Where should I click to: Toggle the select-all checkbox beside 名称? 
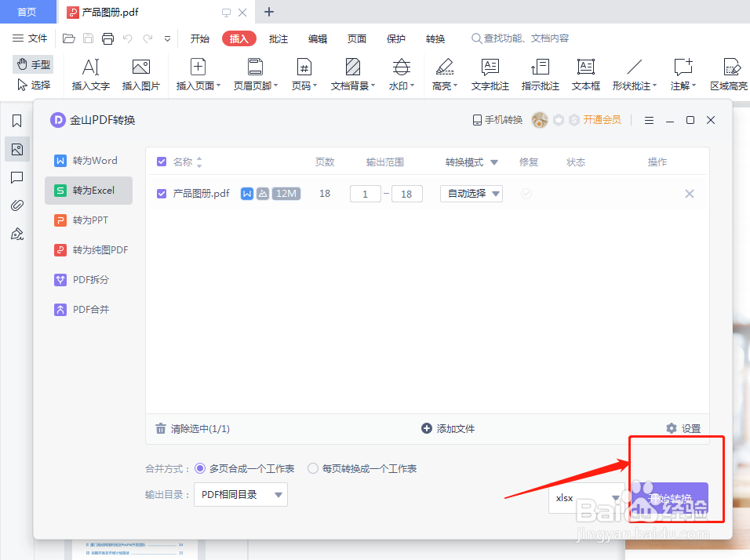tap(162, 162)
